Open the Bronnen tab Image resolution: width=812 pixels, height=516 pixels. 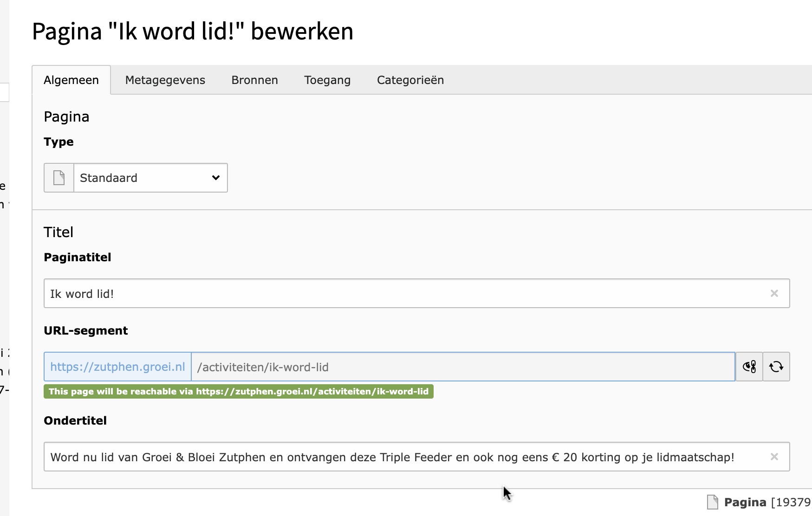pyautogui.click(x=254, y=80)
